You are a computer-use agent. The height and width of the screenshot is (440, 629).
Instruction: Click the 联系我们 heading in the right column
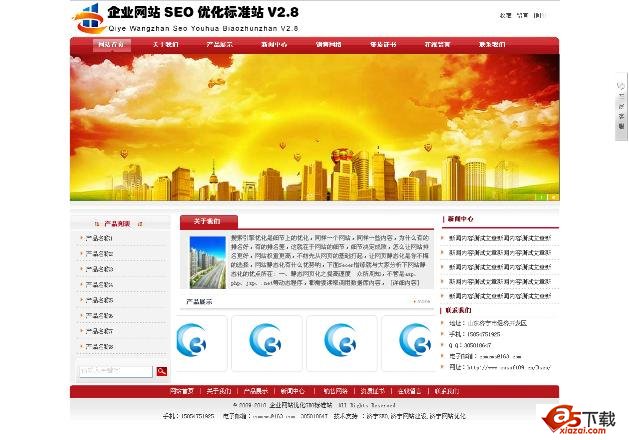point(458,310)
